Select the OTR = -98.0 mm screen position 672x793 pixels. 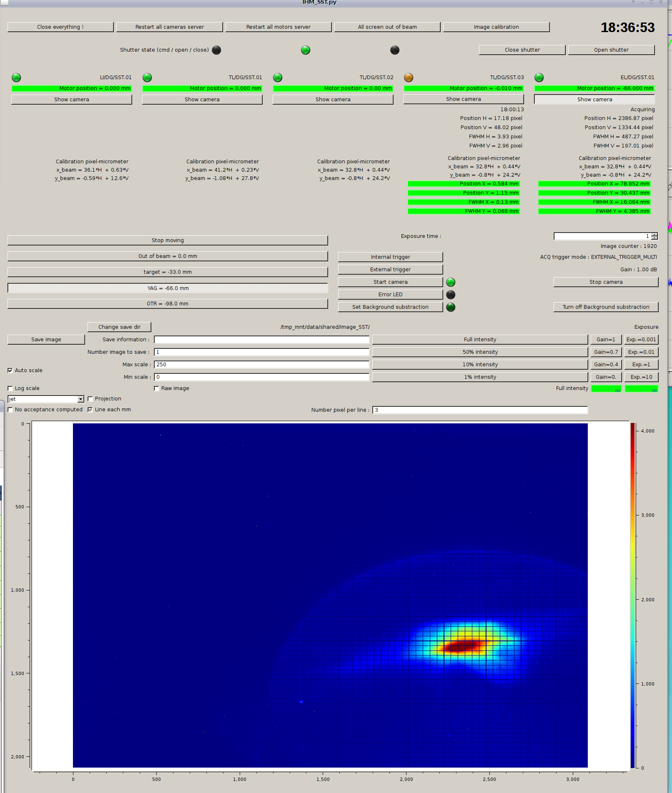[x=168, y=304]
